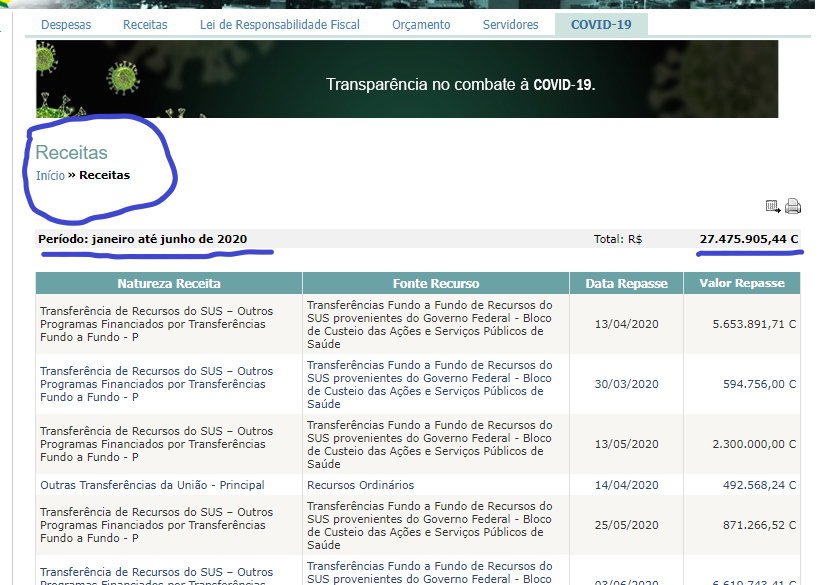Switch to Lei de Responsabilidade Fiscal tab

(x=279, y=25)
